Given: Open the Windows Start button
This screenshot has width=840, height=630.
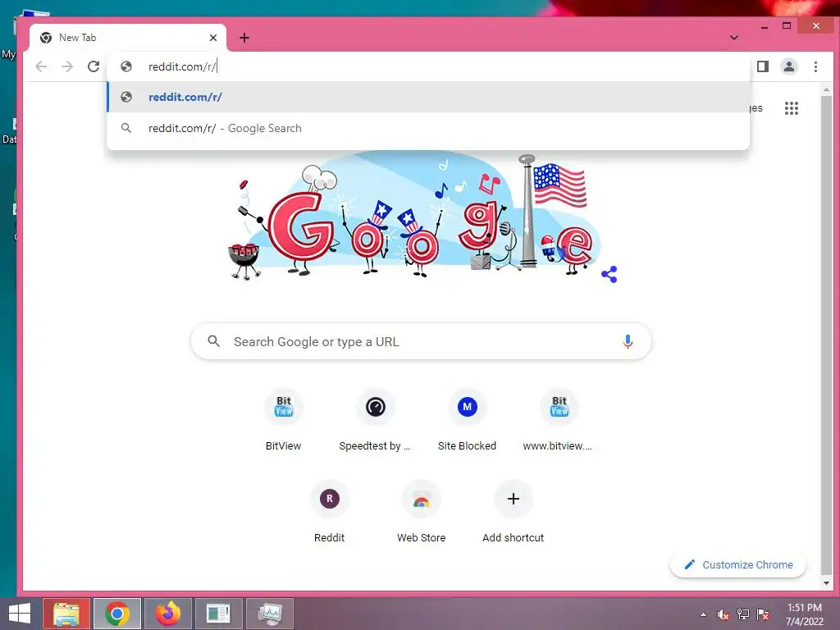Looking at the screenshot, I should (x=20, y=614).
